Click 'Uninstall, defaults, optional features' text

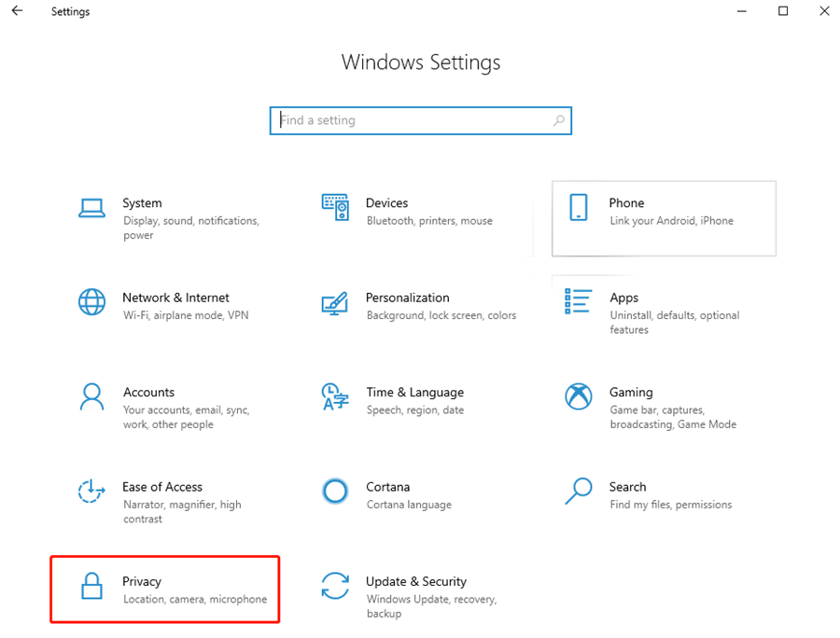[675, 323]
